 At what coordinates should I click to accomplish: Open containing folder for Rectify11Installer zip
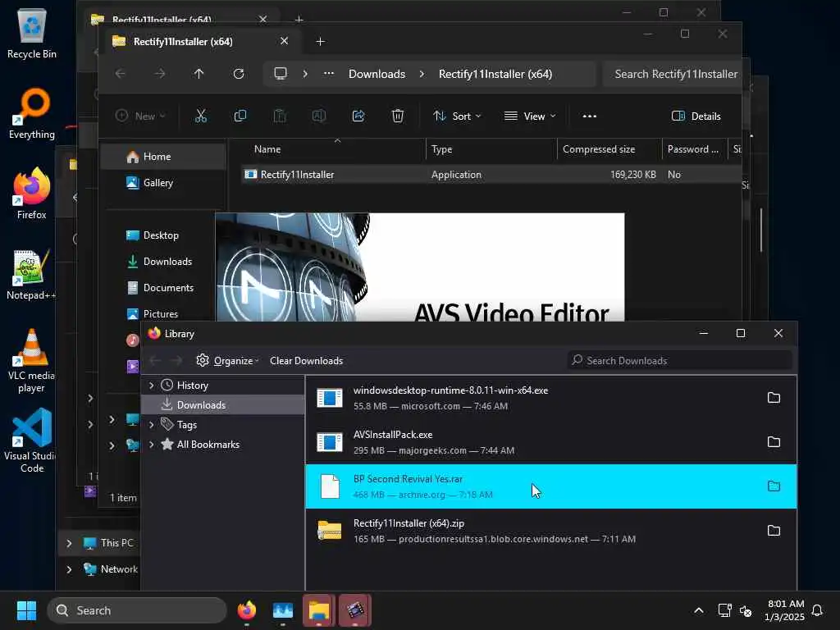click(774, 531)
